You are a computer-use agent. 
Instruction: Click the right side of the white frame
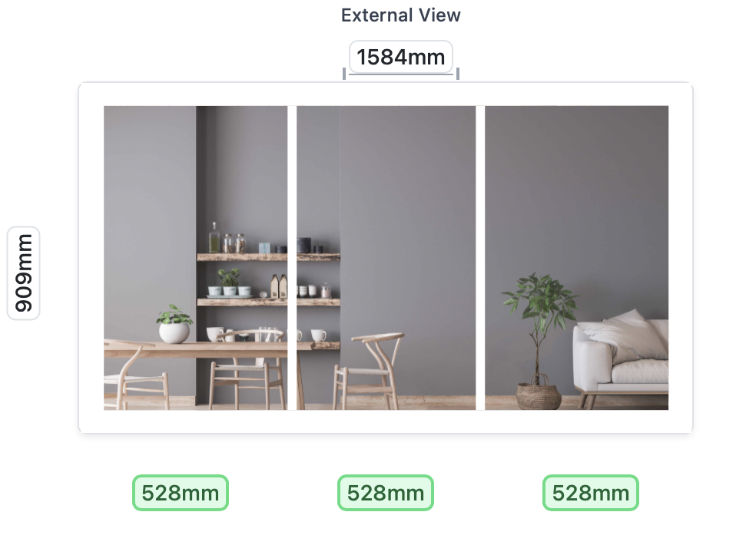pyautogui.click(x=681, y=258)
